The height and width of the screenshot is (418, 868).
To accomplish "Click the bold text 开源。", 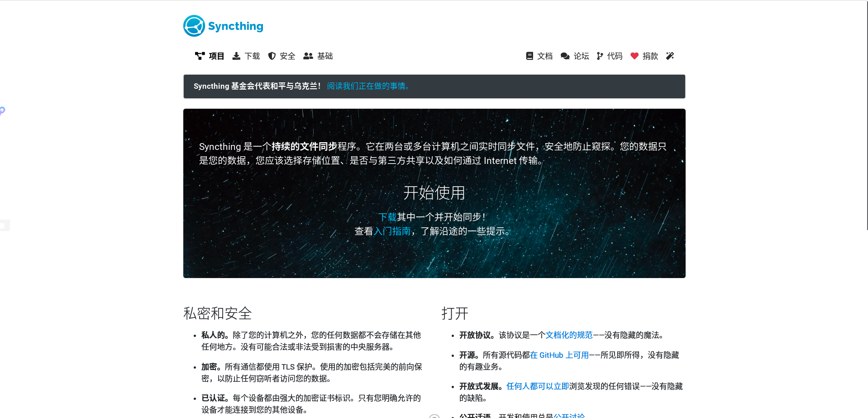I will (x=469, y=355).
